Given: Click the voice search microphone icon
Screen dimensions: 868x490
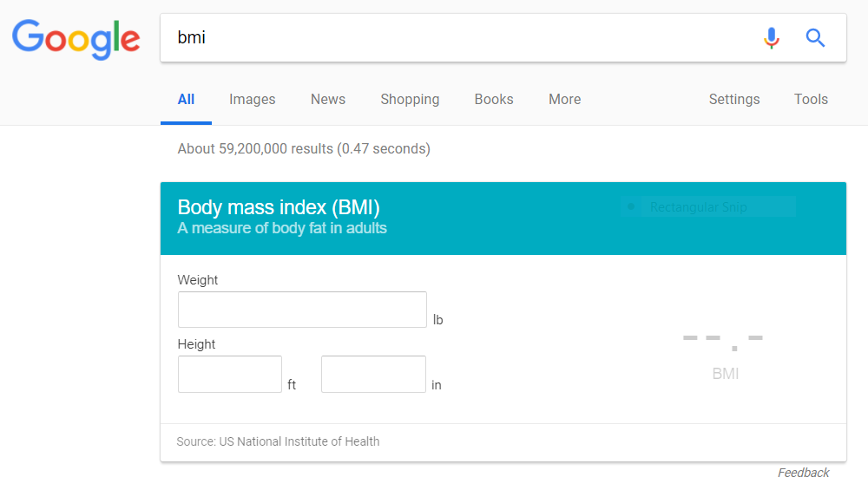Looking at the screenshot, I should 771,38.
